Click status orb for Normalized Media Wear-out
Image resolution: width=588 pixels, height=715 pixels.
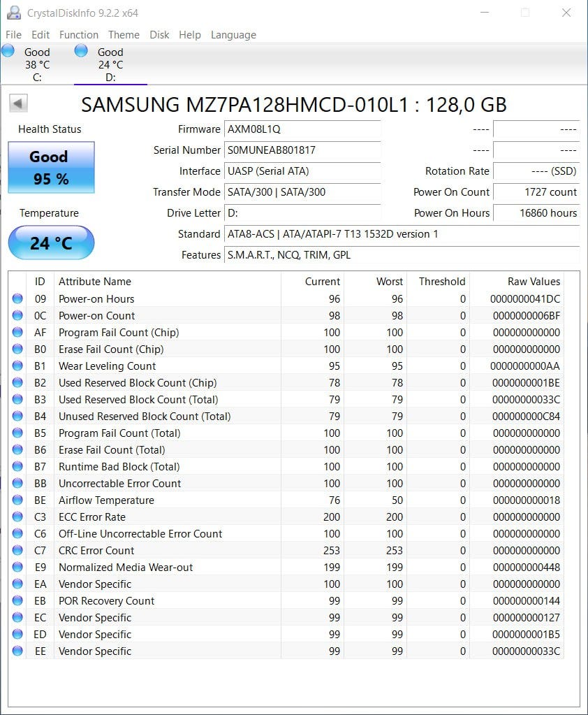point(17,568)
